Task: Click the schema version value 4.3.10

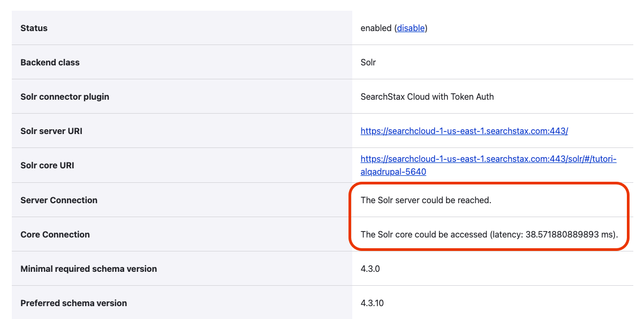Action: click(372, 303)
